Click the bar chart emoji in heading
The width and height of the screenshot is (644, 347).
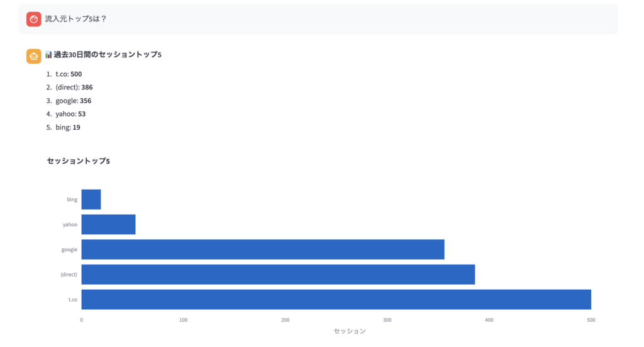(48, 55)
